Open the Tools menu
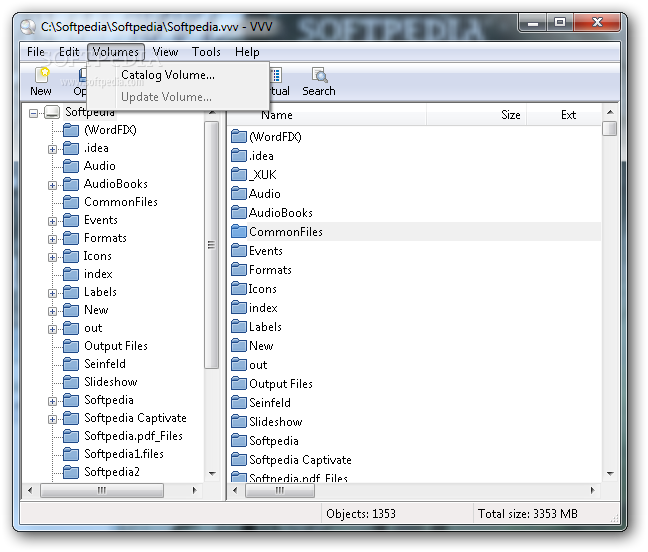 [206, 52]
